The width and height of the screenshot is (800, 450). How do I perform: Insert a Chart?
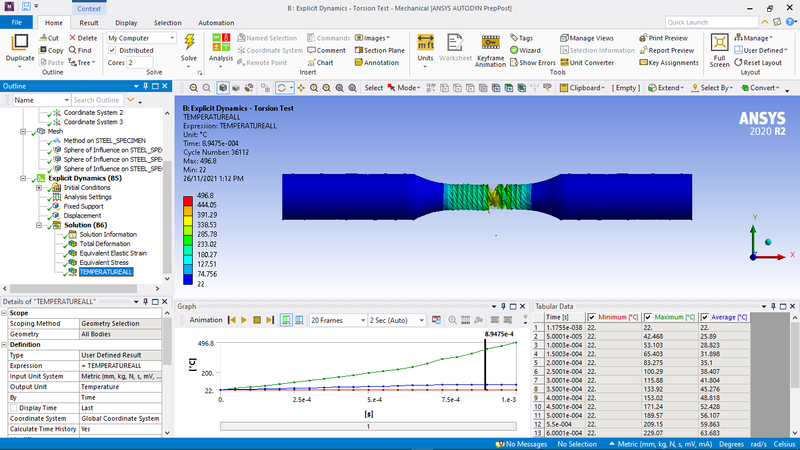pyautogui.click(x=320, y=62)
